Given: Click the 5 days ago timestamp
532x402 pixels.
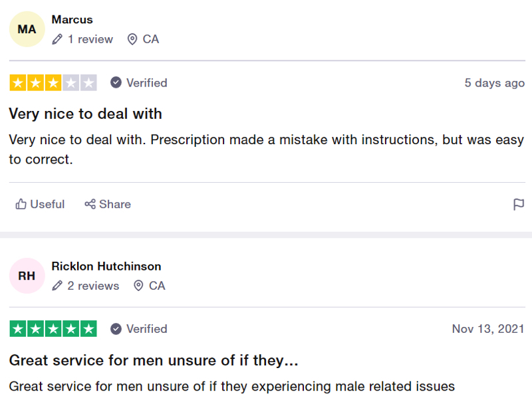Looking at the screenshot, I should [494, 83].
